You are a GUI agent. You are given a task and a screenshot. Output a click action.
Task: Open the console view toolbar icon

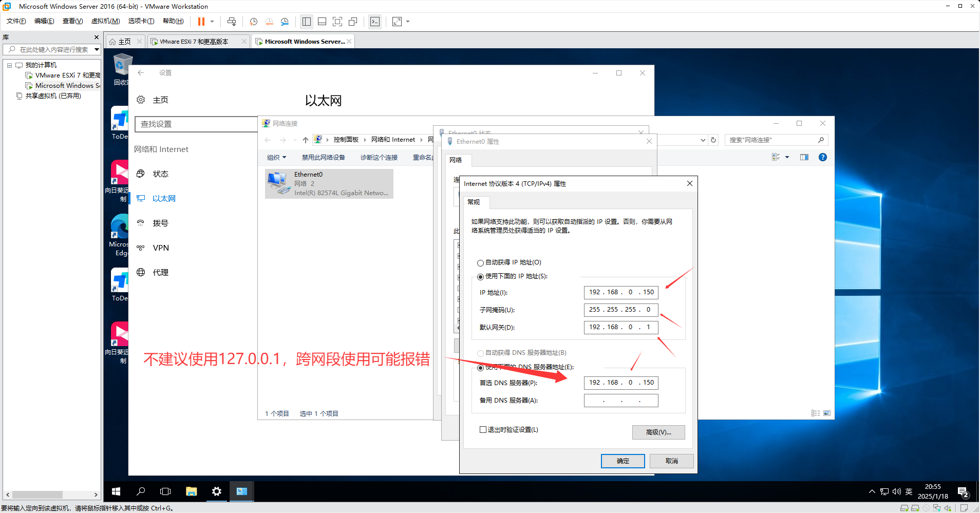pos(375,22)
